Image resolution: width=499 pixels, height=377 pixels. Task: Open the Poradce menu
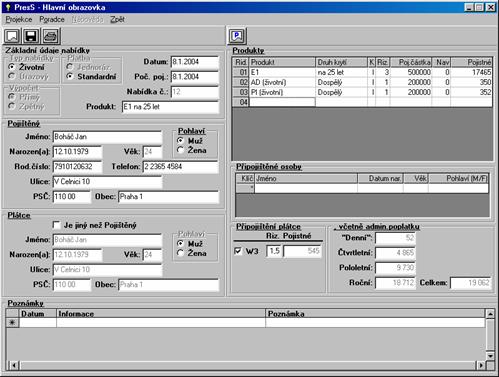(52, 20)
